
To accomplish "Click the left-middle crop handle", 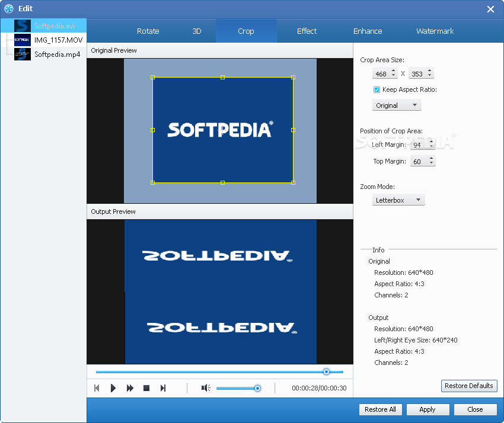I will click(152, 130).
